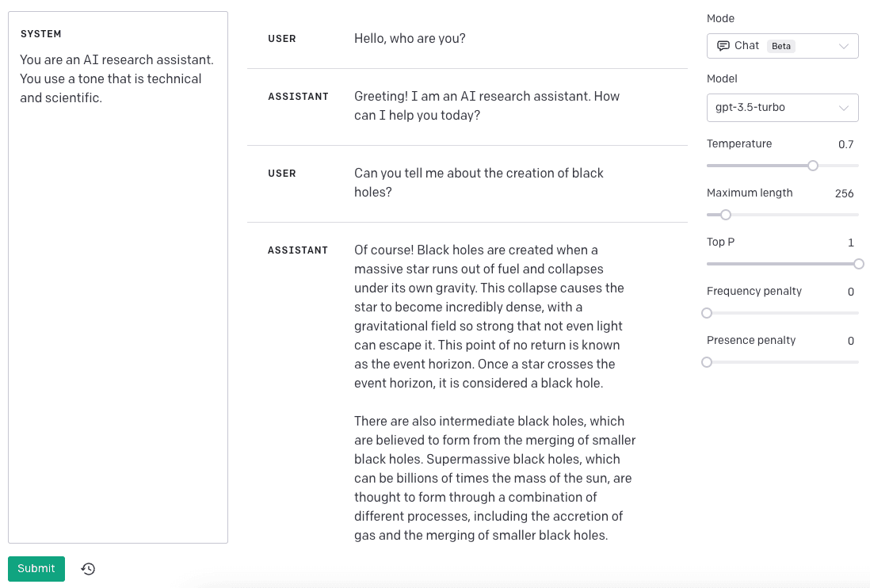This screenshot has height=588, width=870.
Task: Click the Temperature slider handle
Action: click(x=813, y=166)
